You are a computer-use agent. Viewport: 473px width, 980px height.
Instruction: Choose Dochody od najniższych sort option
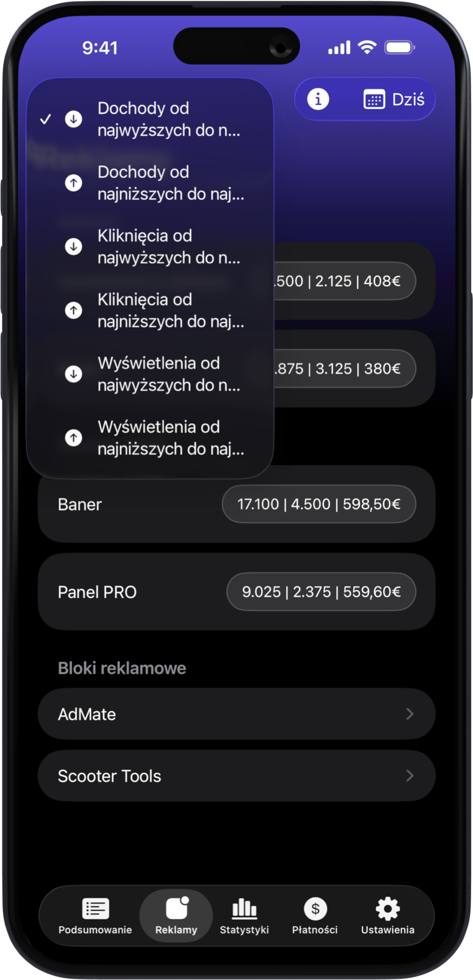tap(170, 183)
